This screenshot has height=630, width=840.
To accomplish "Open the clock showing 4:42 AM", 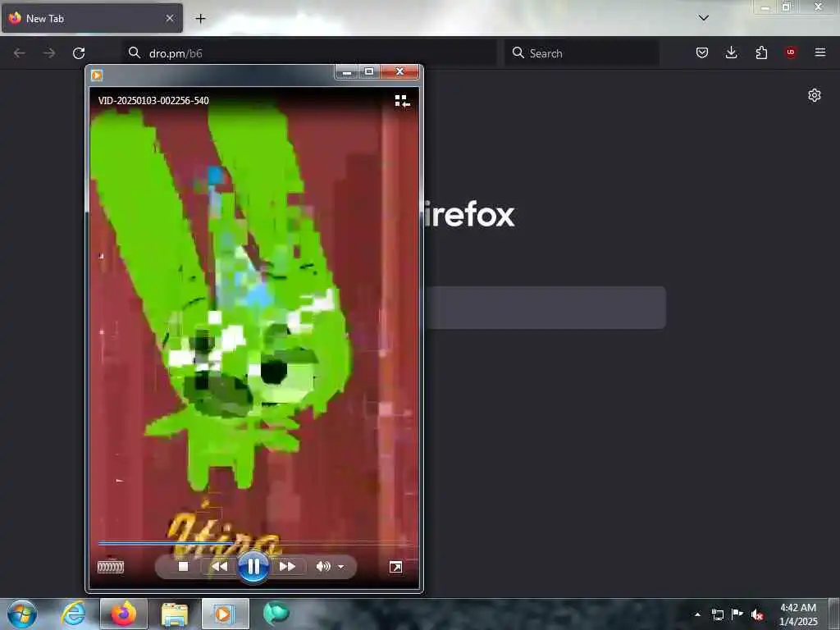I will [x=798, y=614].
